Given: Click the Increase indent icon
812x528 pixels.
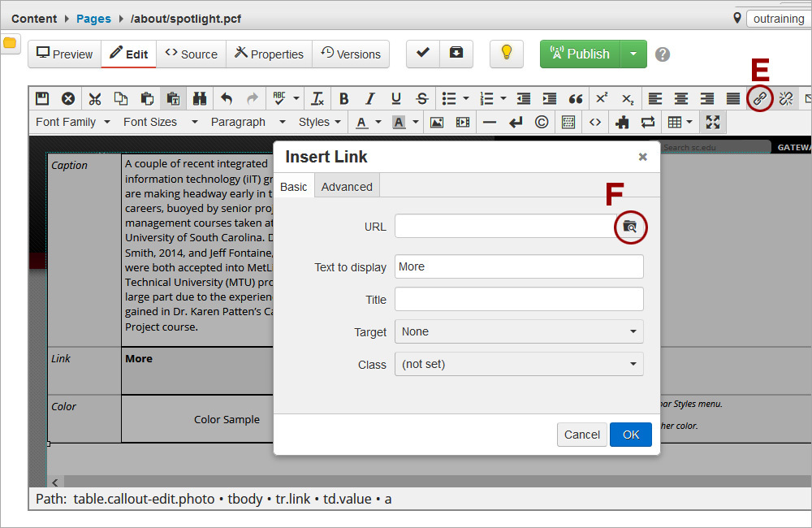Looking at the screenshot, I should (x=550, y=98).
